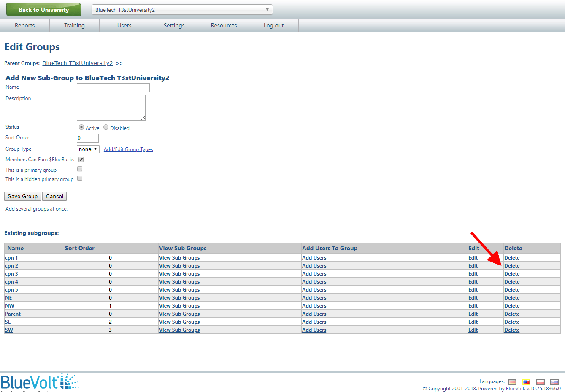Image resolution: width=565 pixels, height=392 pixels.
Task: Open the BlueTech T3stUniversity2 dropdown
Action: pos(182,10)
